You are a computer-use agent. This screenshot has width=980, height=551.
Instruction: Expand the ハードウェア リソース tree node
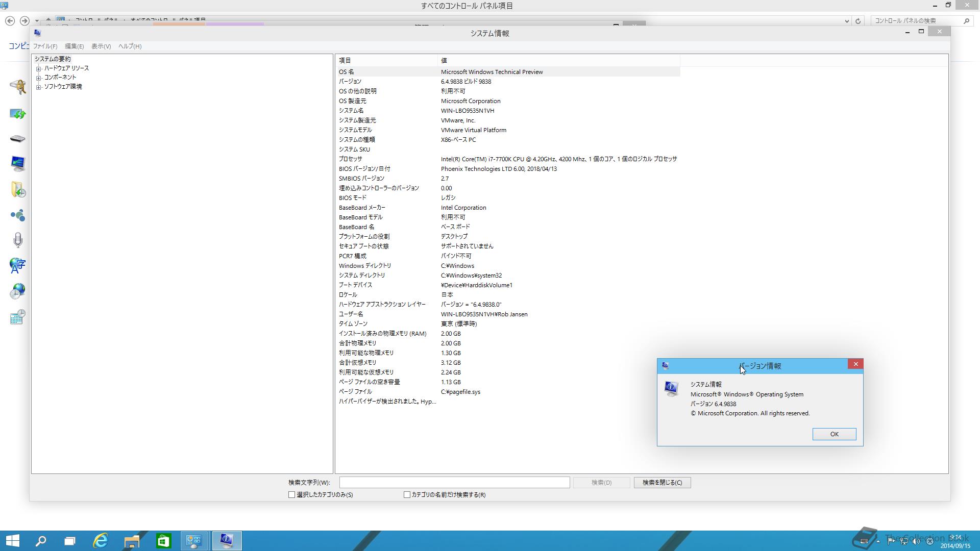click(x=39, y=68)
